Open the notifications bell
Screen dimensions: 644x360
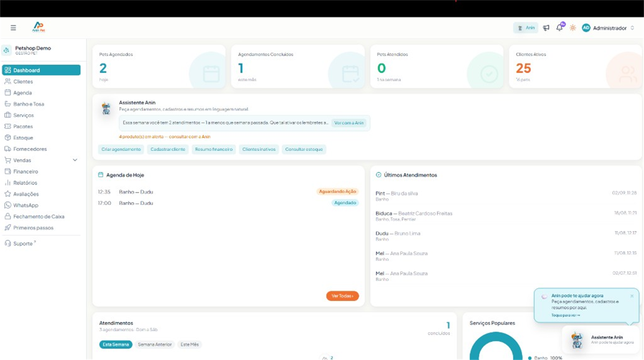click(559, 27)
